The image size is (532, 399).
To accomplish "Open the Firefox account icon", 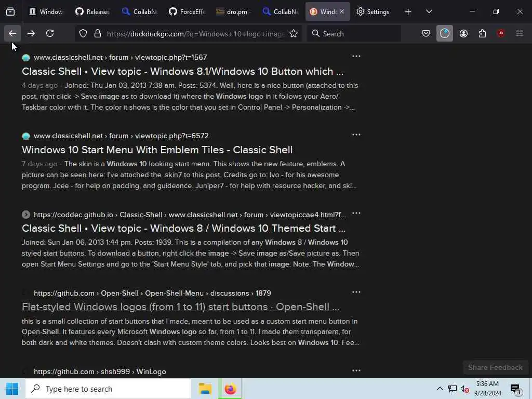I will coord(463,34).
